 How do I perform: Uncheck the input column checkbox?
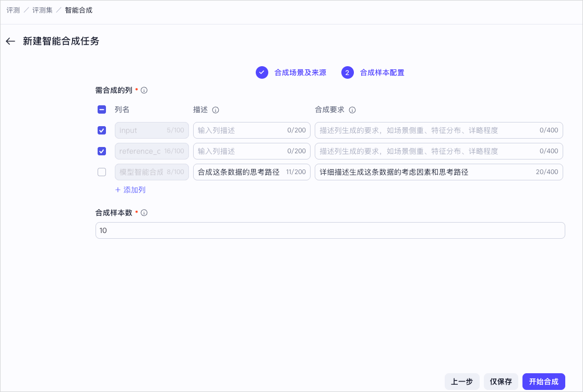coord(101,130)
